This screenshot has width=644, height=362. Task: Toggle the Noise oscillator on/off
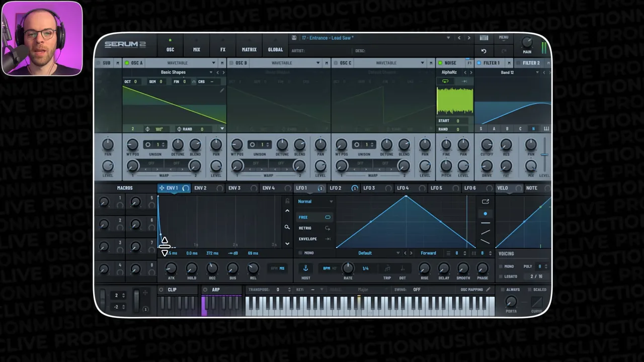click(x=440, y=63)
